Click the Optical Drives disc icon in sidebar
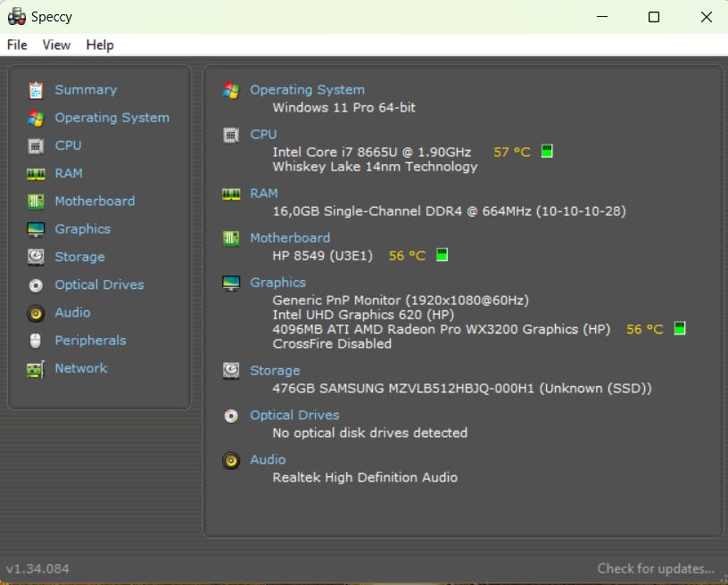The width and height of the screenshot is (728, 585). pos(36,285)
